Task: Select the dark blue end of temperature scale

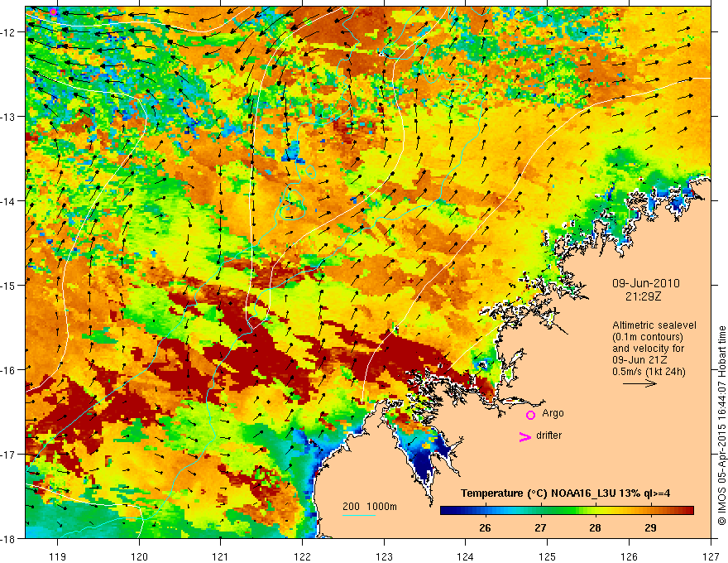Action: pos(447,511)
